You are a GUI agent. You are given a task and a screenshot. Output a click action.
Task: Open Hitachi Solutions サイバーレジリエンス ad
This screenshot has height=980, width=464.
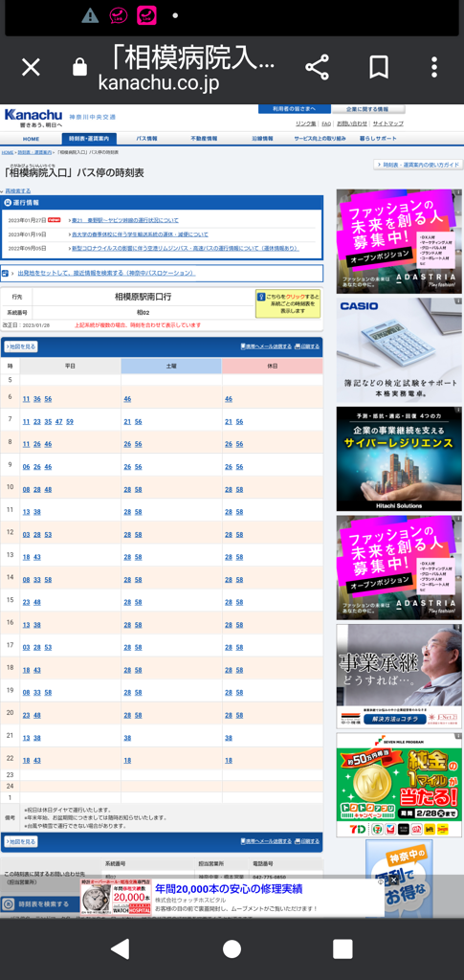tap(399, 458)
